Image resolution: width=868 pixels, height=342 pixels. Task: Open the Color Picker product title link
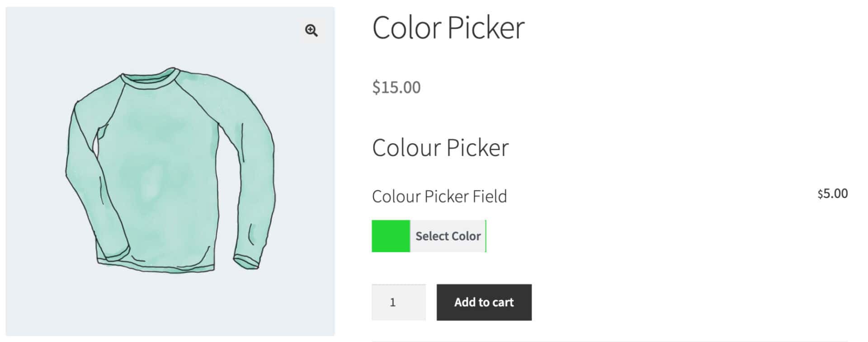coord(448,28)
